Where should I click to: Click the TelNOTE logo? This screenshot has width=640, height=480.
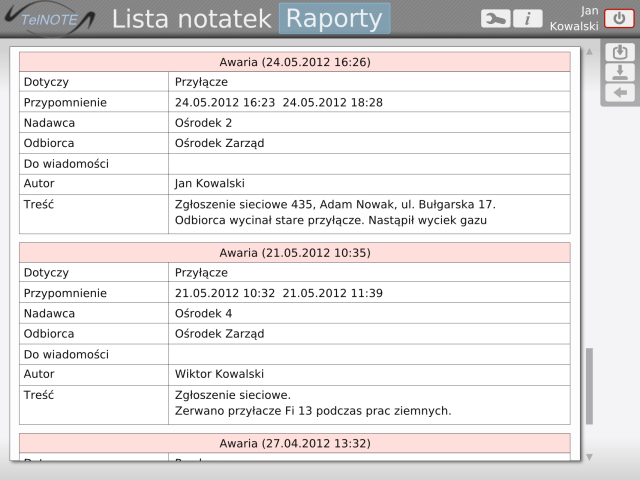pos(50,19)
